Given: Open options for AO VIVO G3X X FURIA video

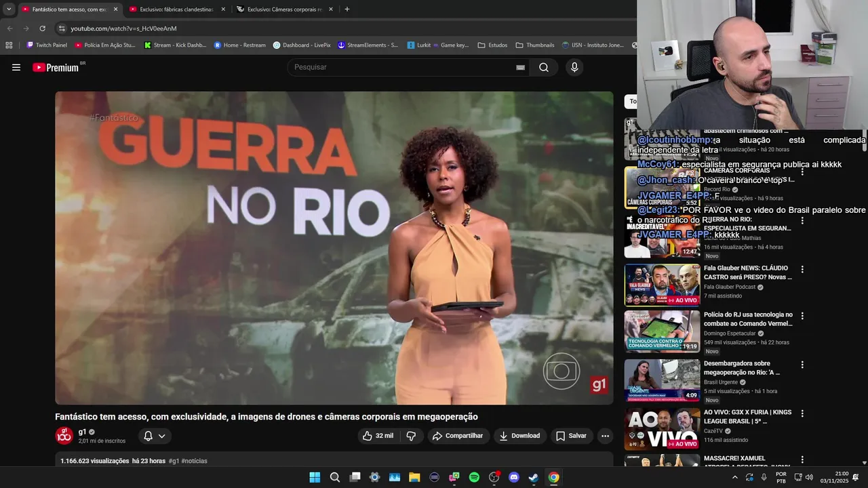Looking at the screenshot, I should 802,413.
